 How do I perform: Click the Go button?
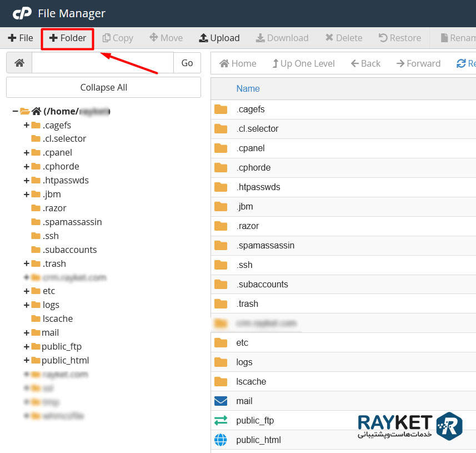pyautogui.click(x=187, y=63)
